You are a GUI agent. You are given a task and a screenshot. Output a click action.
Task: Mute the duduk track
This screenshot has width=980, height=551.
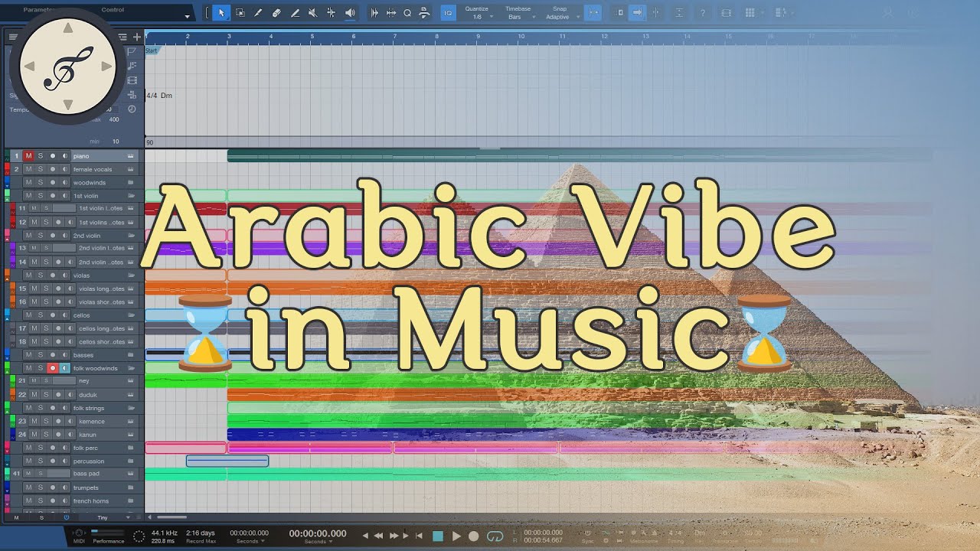[x=34, y=395]
